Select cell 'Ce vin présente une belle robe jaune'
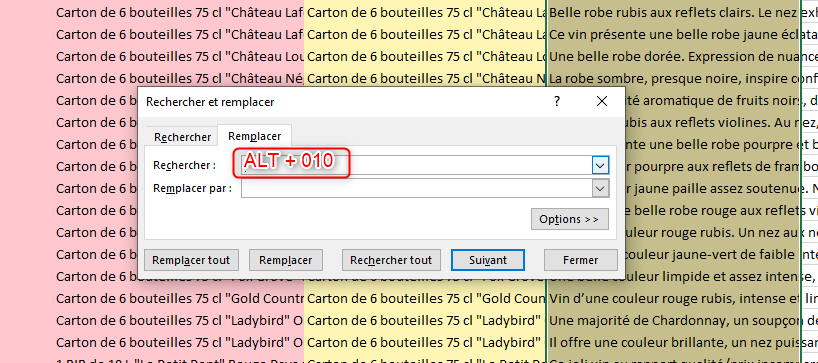This screenshot has height=363, width=818. coord(673,34)
